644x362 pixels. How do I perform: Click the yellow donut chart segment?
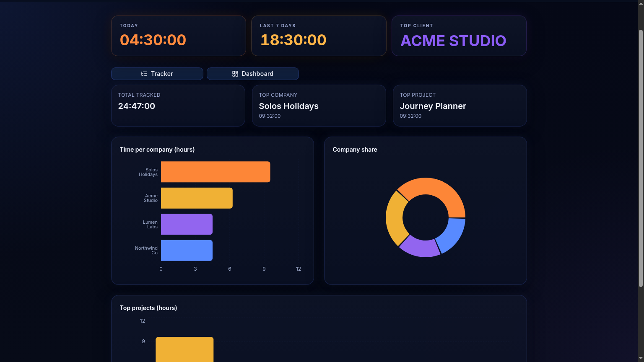coord(395,218)
